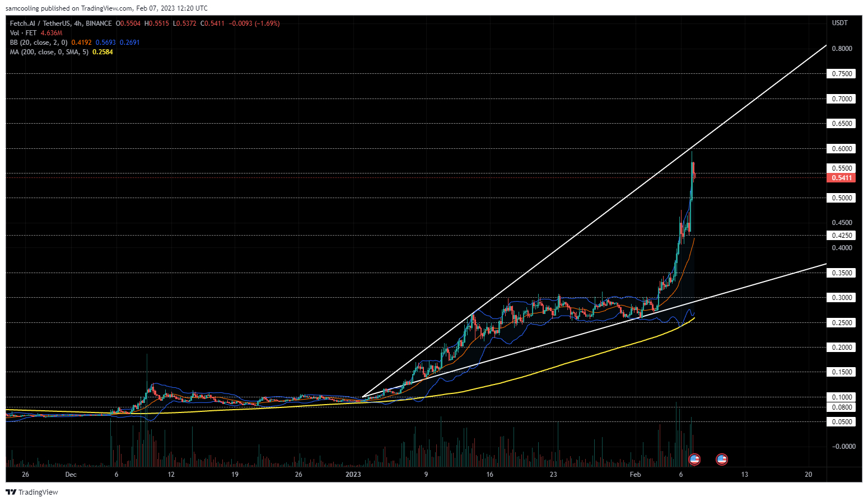Click the high value H0.5515
Screen dimensions: 868x502
[x=156, y=24]
